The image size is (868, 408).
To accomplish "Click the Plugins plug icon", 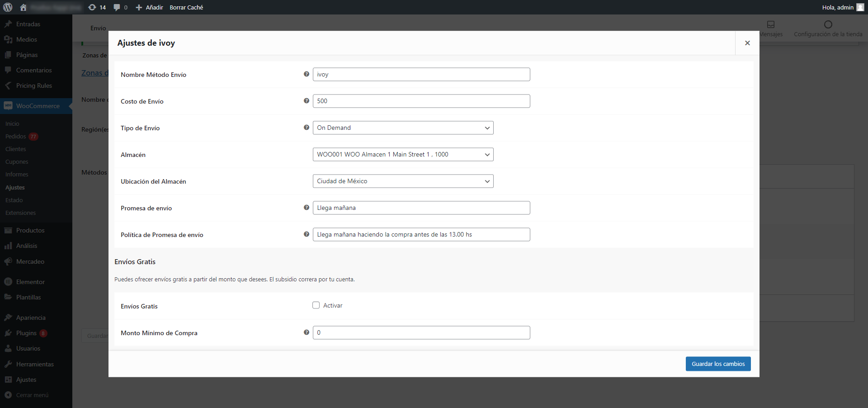I will [8, 333].
